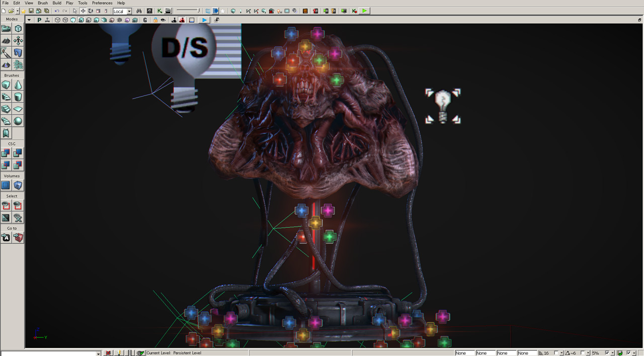
Task: Toggle the drag grid snapping checkbox
Action: click(555, 353)
